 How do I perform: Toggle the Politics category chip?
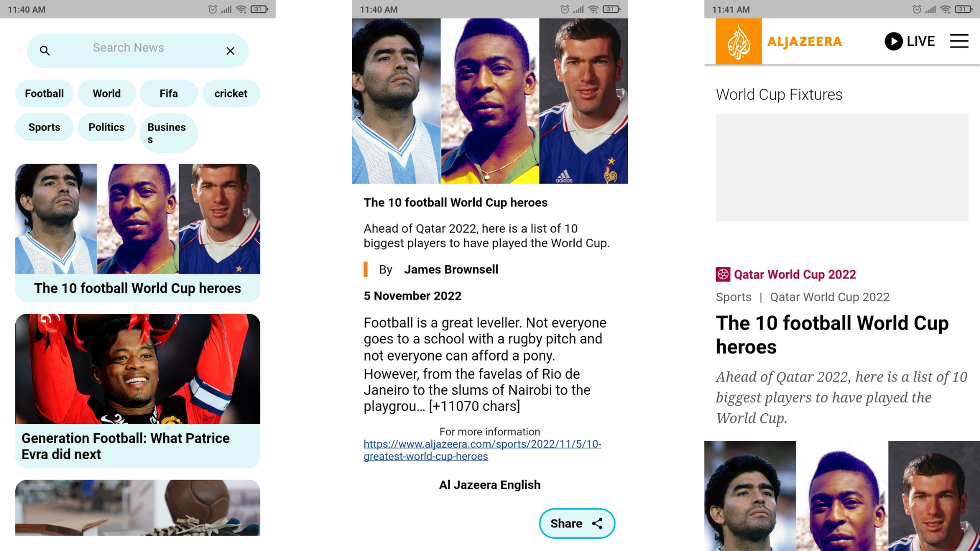[106, 127]
